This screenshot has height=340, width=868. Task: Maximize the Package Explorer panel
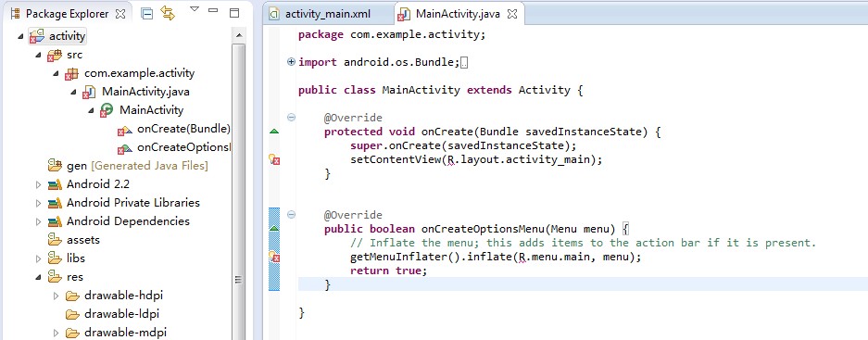[234, 12]
